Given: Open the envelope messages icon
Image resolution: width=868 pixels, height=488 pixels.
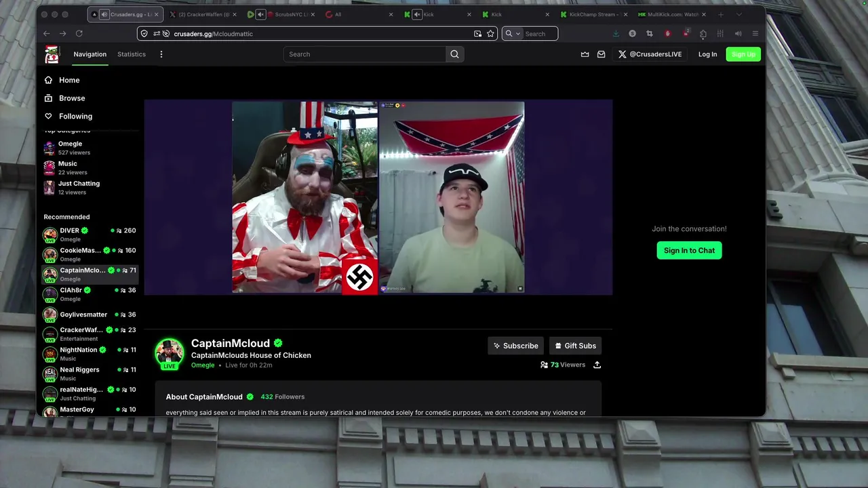Looking at the screenshot, I should pos(601,54).
